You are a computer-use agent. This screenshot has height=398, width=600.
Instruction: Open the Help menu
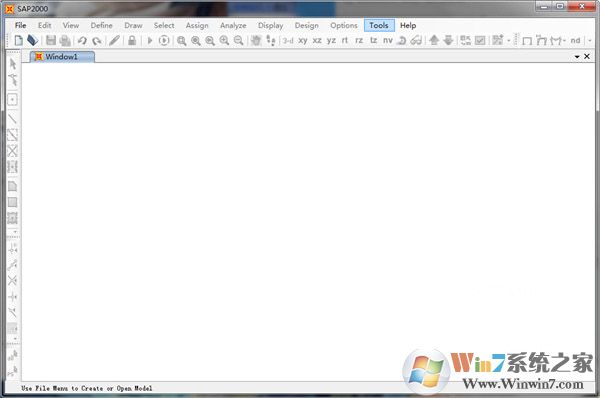[408, 25]
